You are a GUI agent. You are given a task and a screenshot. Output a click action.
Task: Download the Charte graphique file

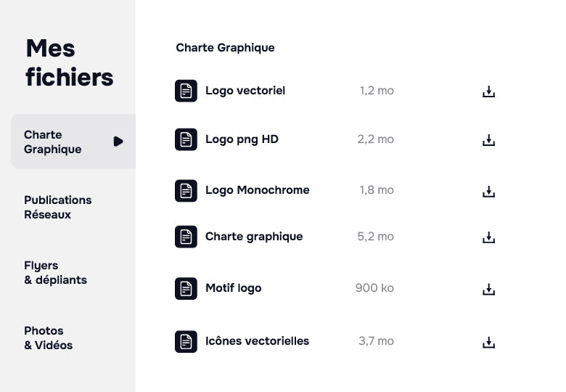coord(489,237)
